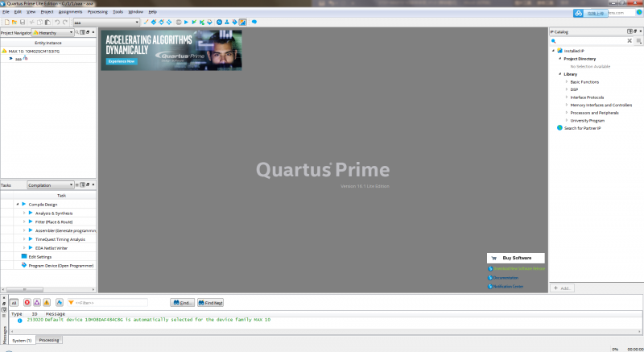Open the Documentation link

coord(506,278)
